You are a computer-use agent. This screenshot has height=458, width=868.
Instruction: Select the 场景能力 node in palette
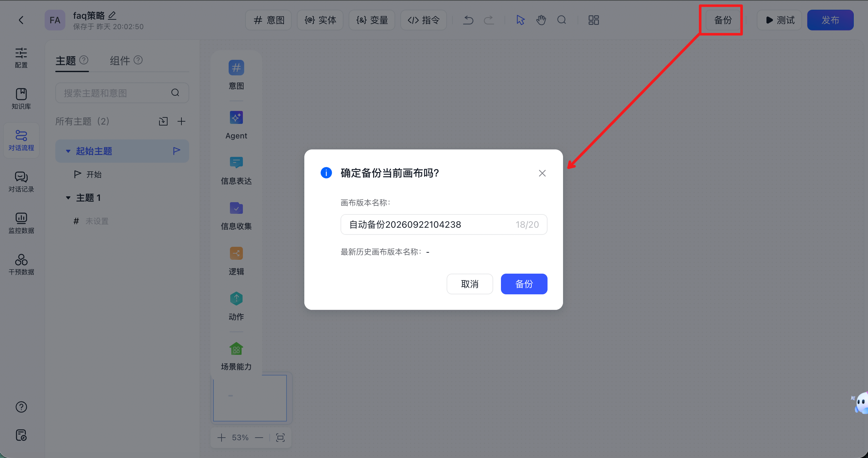tap(236, 356)
